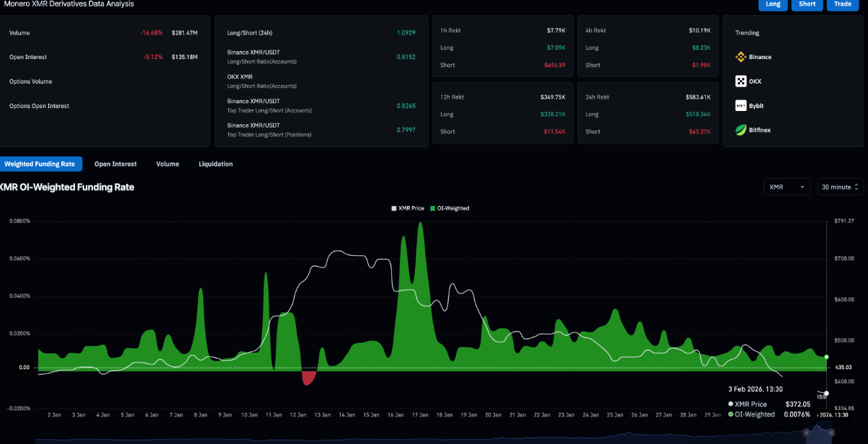The image size is (868, 444).
Task: Select the Weighted Funding Rate tab
Action: tap(40, 164)
